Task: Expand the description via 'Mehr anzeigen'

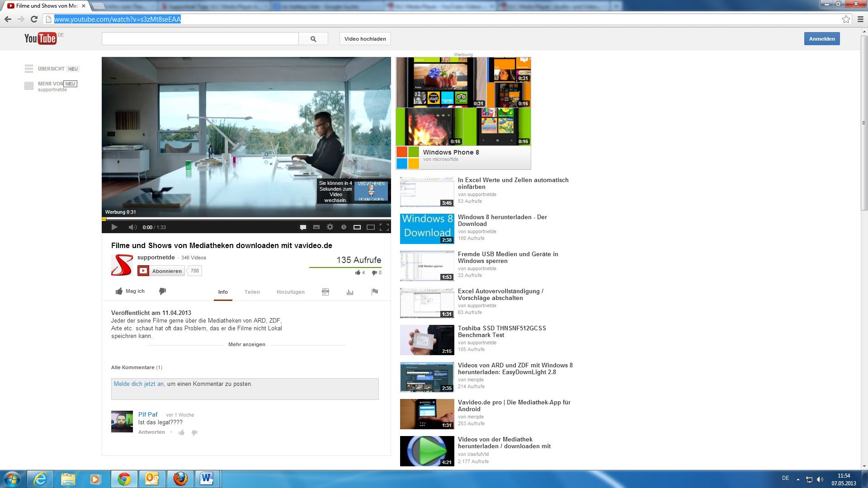Action: click(247, 344)
